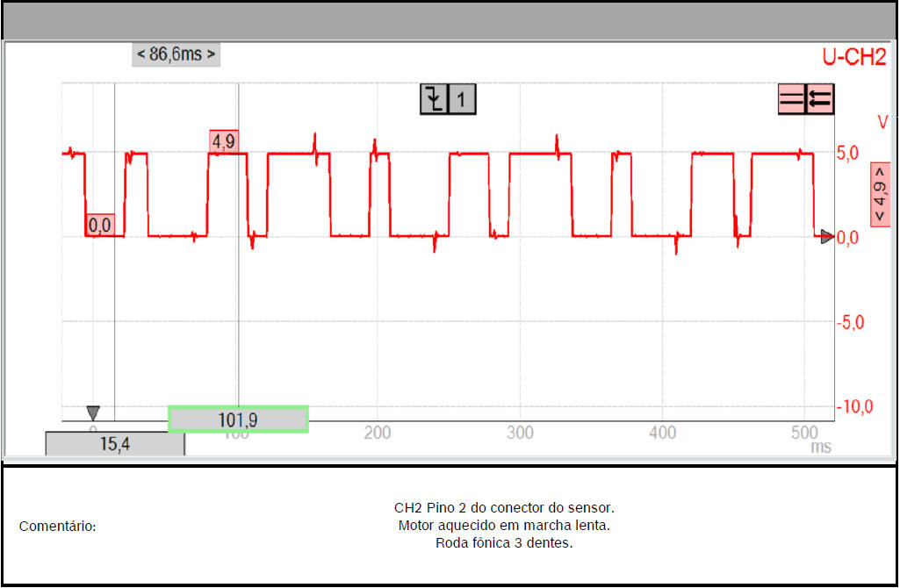900x588 pixels.
Task: Select the green-bordered 101,9 cursor box
Action: coord(238,419)
